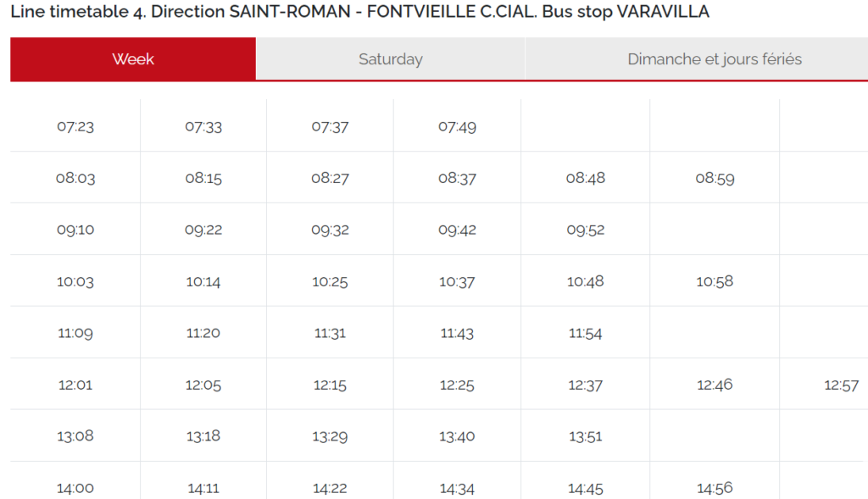This screenshot has height=499, width=868.
Task: Click the 13:08 departure time
Action: 74,435
